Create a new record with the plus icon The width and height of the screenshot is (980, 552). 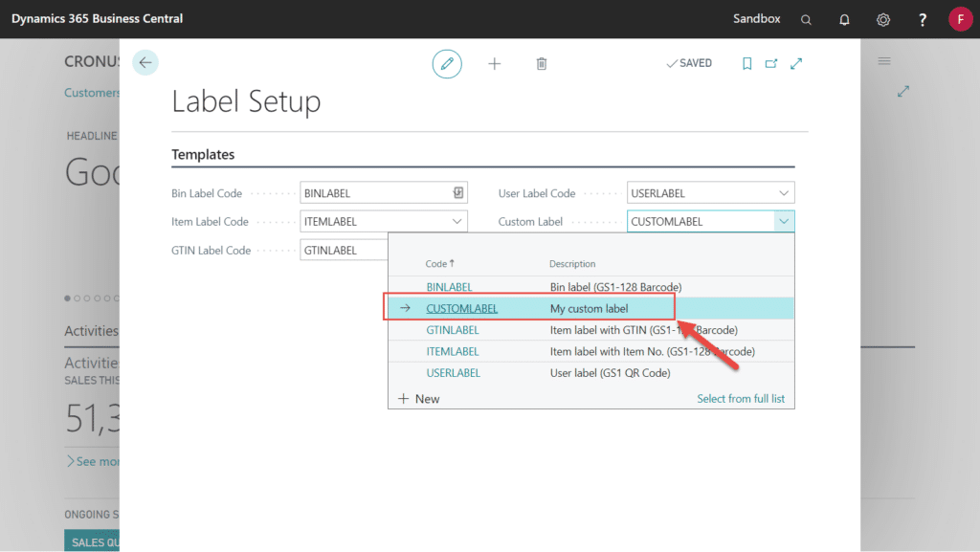pos(495,63)
